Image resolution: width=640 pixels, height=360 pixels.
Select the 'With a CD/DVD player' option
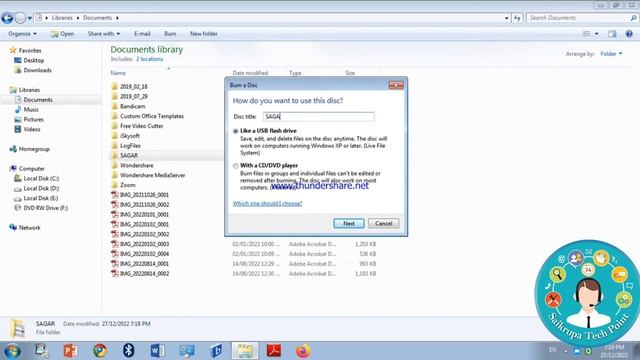coord(236,166)
